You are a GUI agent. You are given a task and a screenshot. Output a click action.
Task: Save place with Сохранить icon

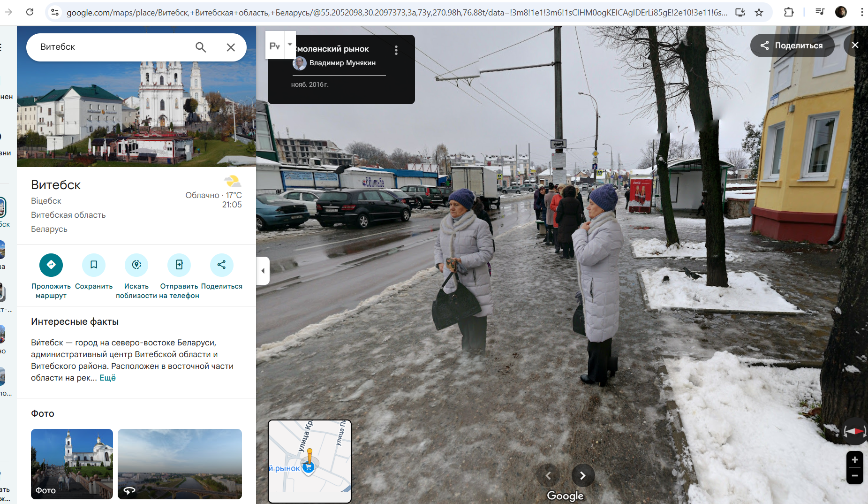pos(94,265)
